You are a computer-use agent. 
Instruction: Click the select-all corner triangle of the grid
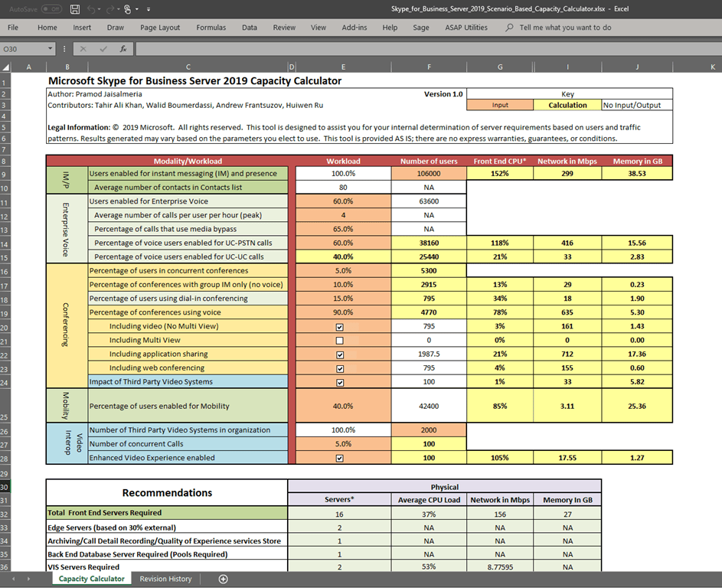8,67
